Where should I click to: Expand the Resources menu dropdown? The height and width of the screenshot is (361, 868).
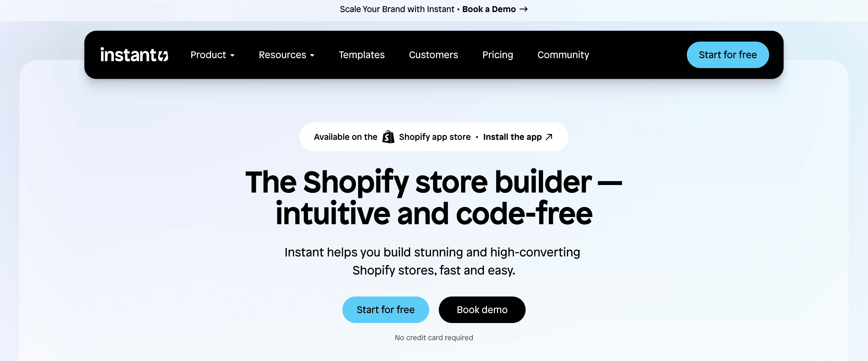286,54
